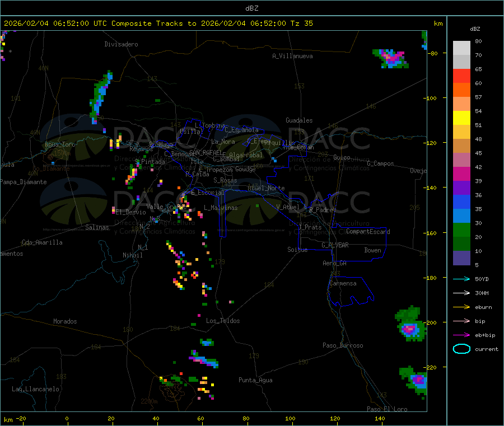504x426 pixels.
Task: Click the cyan 'current' ellipse legend icon
Action: click(461, 349)
